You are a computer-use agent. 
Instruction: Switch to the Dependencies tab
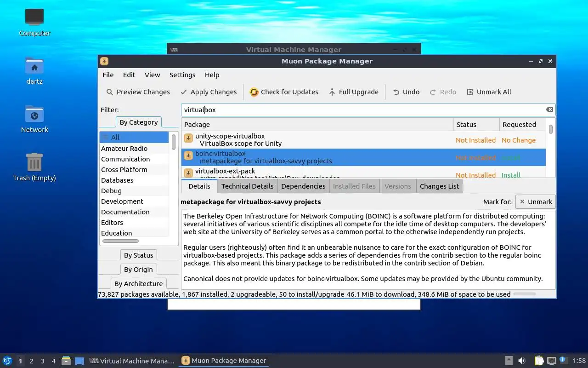point(303,186)
